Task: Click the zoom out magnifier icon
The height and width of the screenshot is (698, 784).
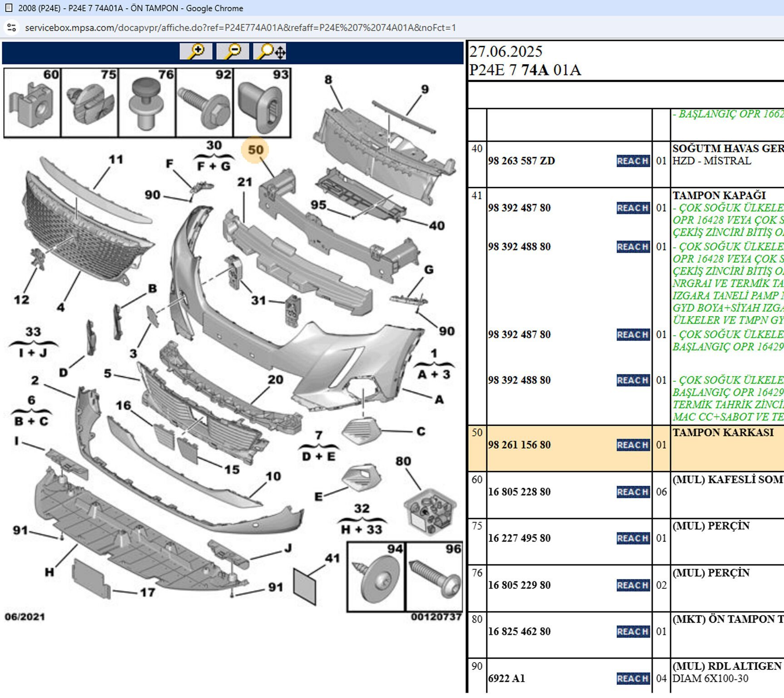Action: coord(233,51)
